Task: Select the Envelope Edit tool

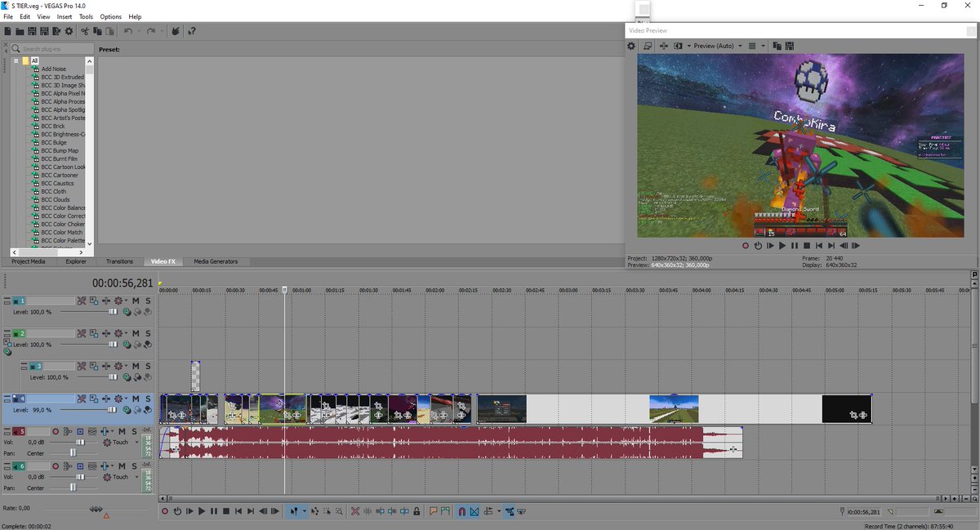Action: (314, 511)
